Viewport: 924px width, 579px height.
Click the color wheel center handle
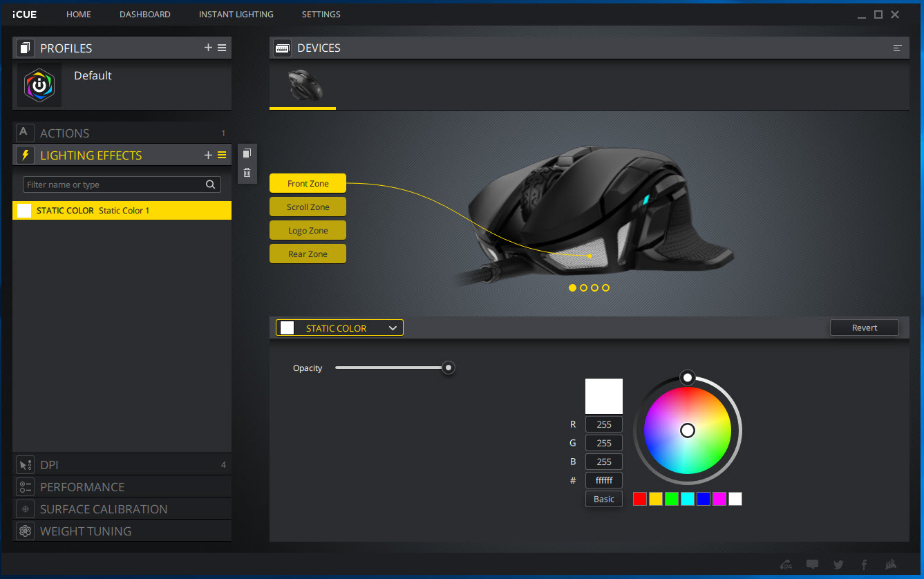[688, 430]
